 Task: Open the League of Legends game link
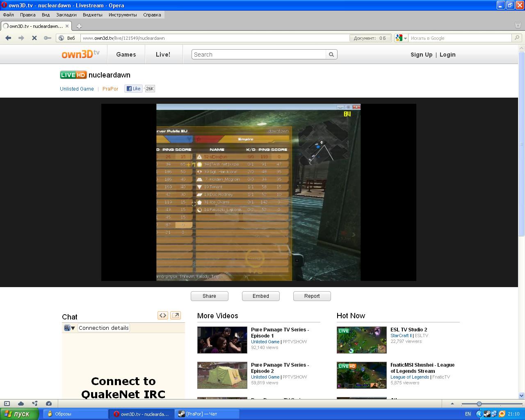point(410,377)
